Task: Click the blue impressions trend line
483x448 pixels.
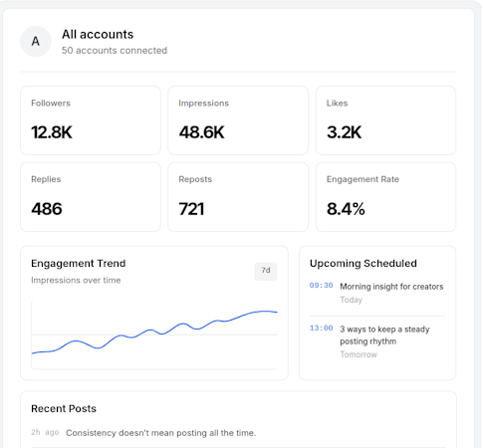Action: coord(154,332)
